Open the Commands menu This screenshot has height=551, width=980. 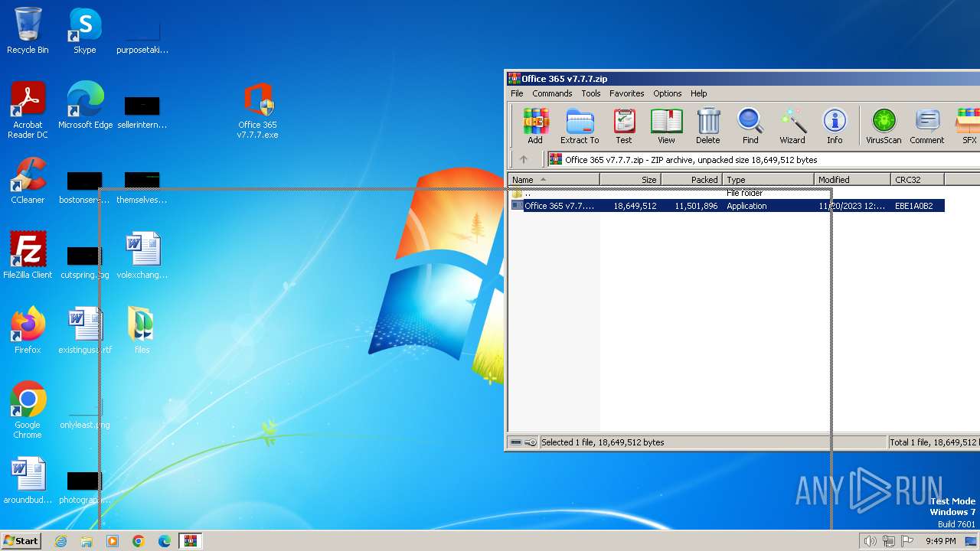pos(552,93)
